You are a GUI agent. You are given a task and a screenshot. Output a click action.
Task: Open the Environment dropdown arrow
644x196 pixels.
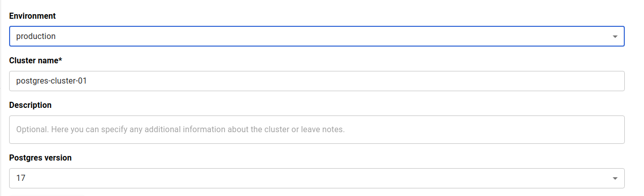click(615, 36)
